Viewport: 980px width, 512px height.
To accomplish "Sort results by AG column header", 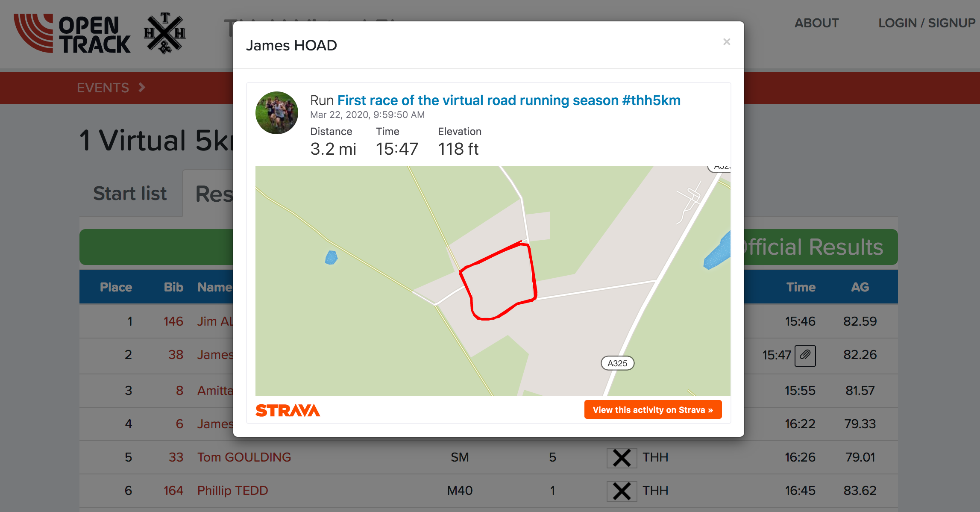I will coord(860,287).
